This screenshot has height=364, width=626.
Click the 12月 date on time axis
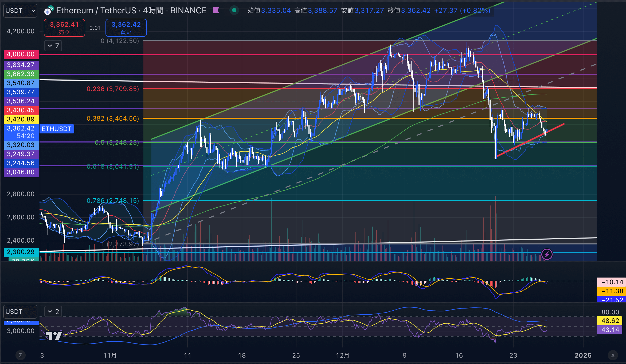click(343, 355)
